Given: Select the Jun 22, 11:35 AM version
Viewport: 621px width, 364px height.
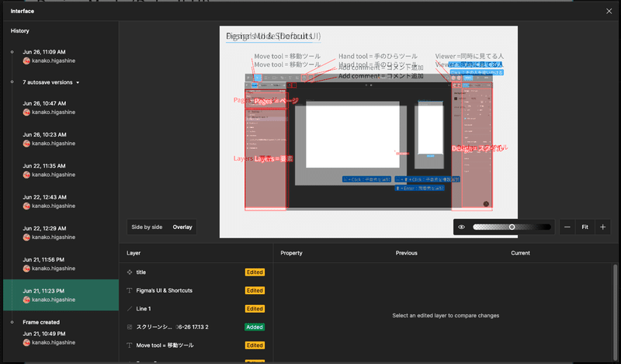Looking at the screenshot, I should (61, 170).
